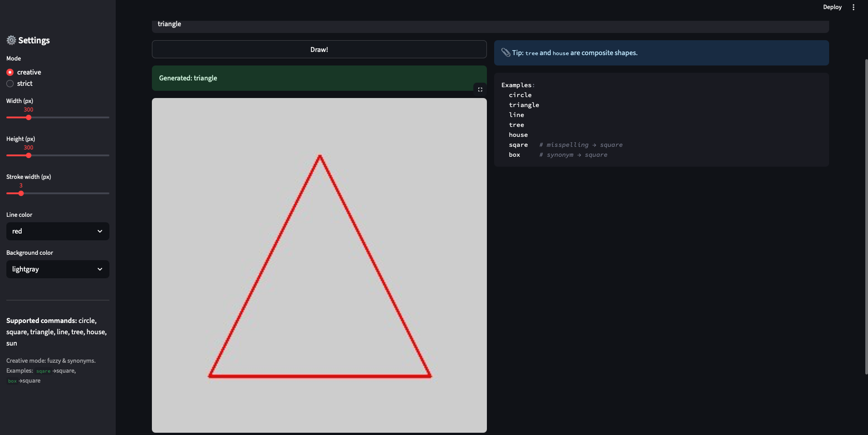Viewport: 868px width, 435px height.
Task: Click the 'Creative mode: fuzzy & synonyms' caption
Action: click(51, 360)
